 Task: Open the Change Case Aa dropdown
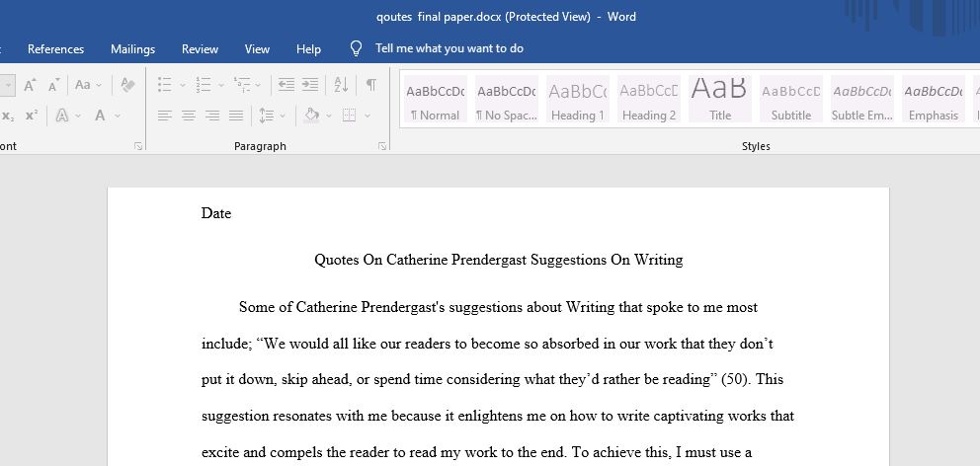click(88, 85)
